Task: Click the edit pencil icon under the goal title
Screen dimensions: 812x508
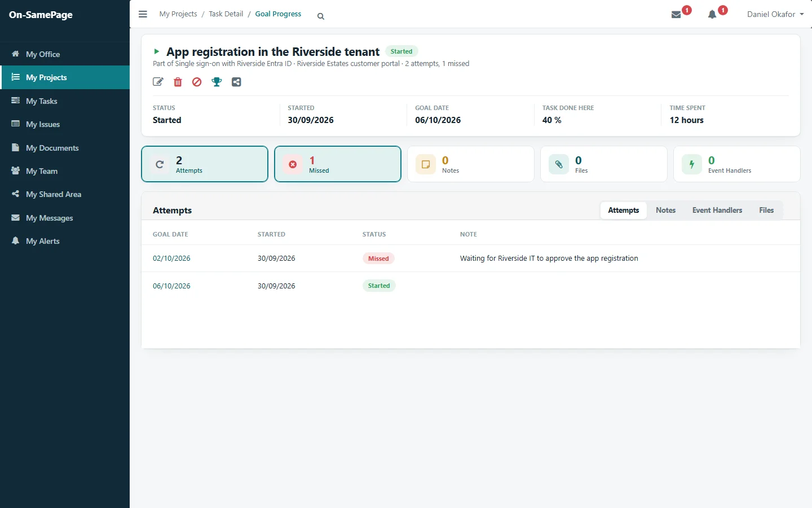Action: point(158,82)
